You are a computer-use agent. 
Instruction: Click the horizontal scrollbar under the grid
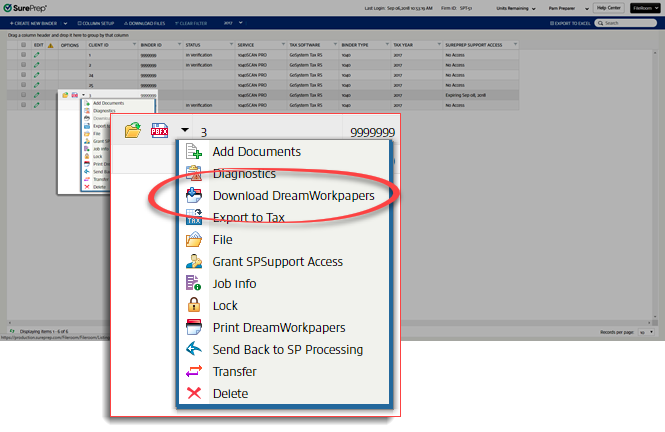coord(332,323)
